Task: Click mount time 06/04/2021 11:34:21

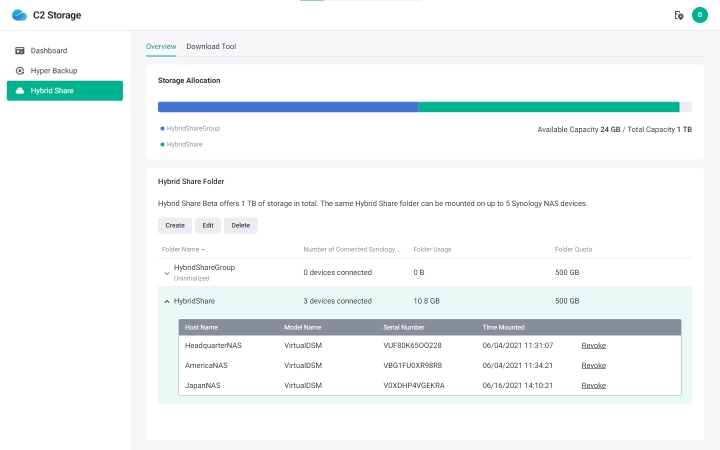Action: tap(518, 366)
